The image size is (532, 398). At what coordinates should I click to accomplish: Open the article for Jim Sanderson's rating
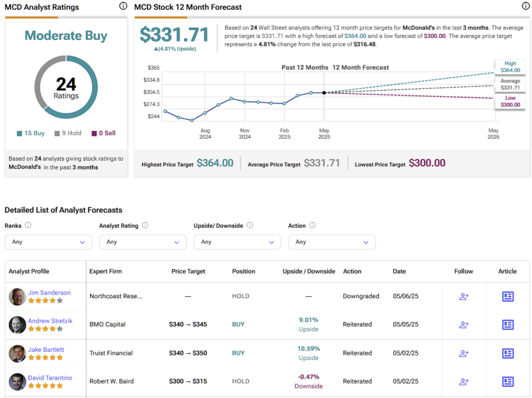(508, 297)
